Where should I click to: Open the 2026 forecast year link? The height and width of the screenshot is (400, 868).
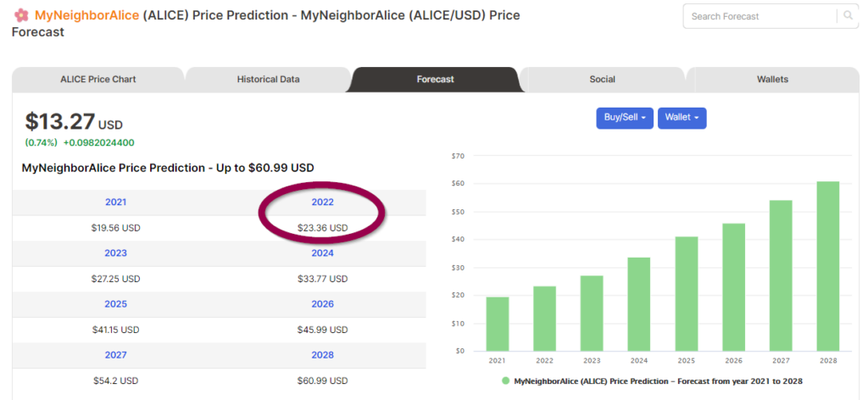pos(323,303)
